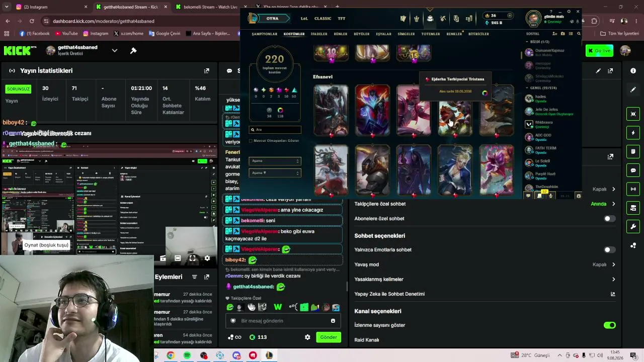Click the moderator gavel icon in Kick header

pyautogui.click(x=133, y=50)
